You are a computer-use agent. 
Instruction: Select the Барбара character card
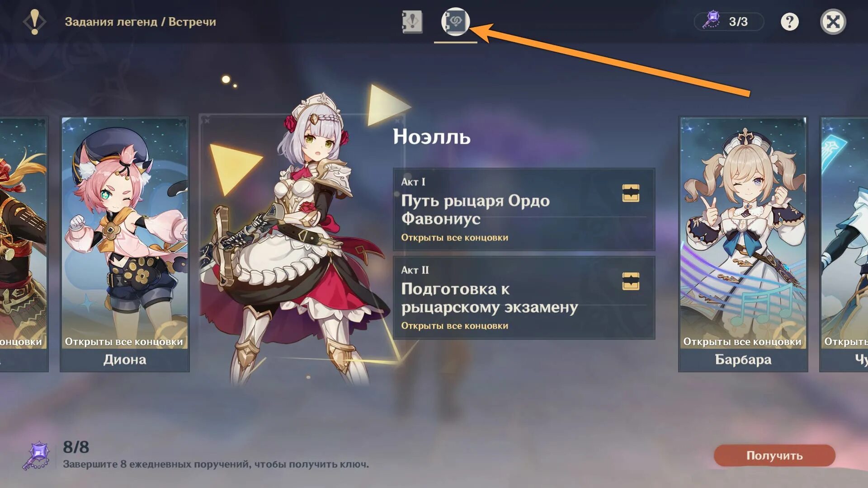[743, 244]
